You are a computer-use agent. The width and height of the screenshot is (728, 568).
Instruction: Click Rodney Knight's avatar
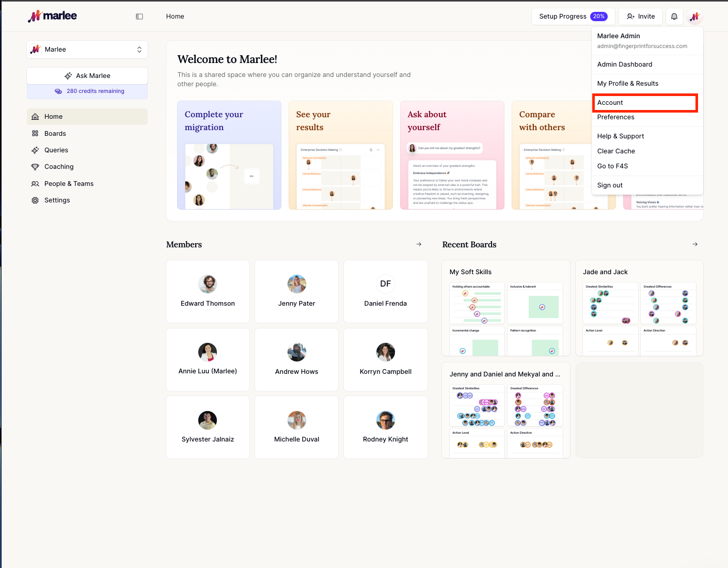(386, 420)
